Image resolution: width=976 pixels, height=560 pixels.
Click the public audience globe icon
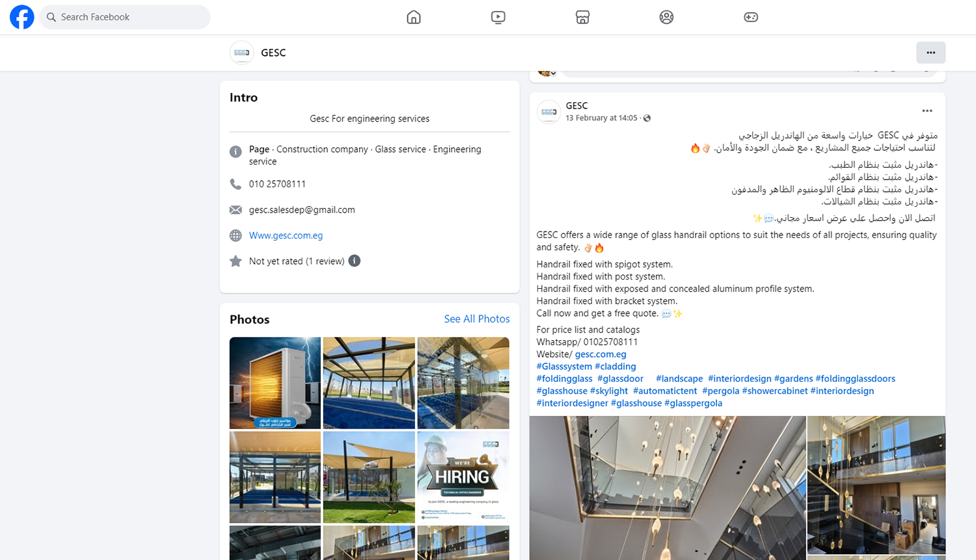647,118
